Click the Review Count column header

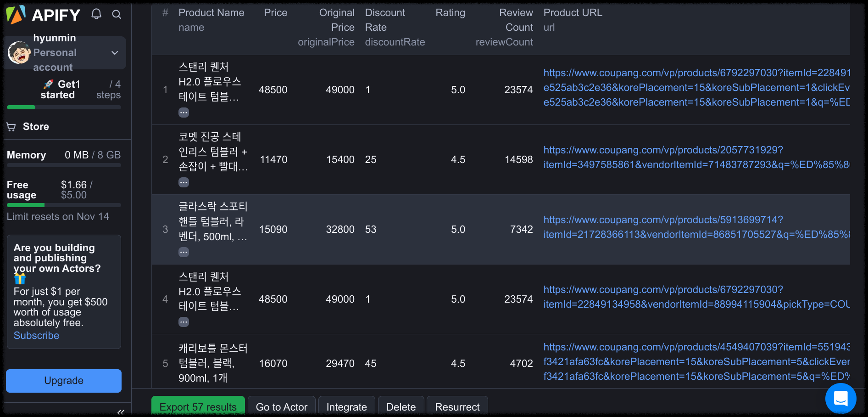point(516,20)
